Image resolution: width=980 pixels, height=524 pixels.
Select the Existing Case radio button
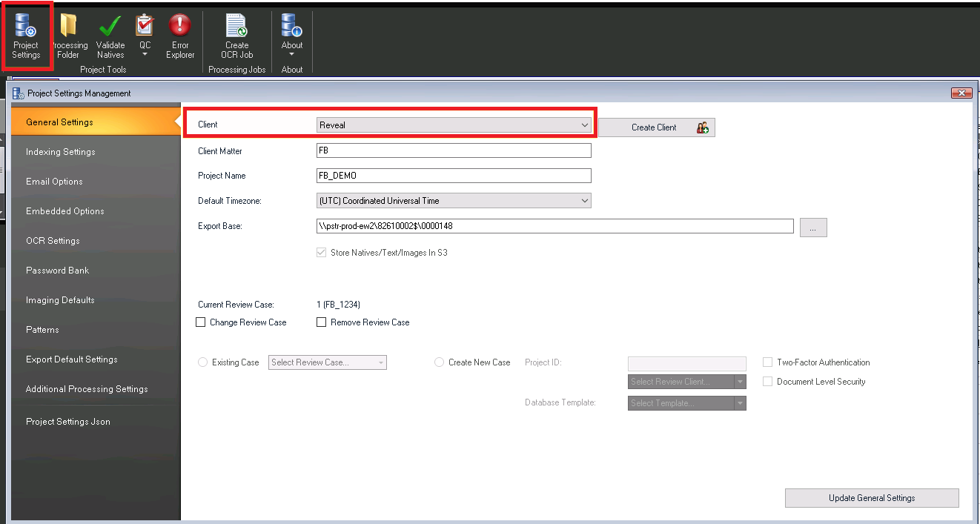[203, 362]
